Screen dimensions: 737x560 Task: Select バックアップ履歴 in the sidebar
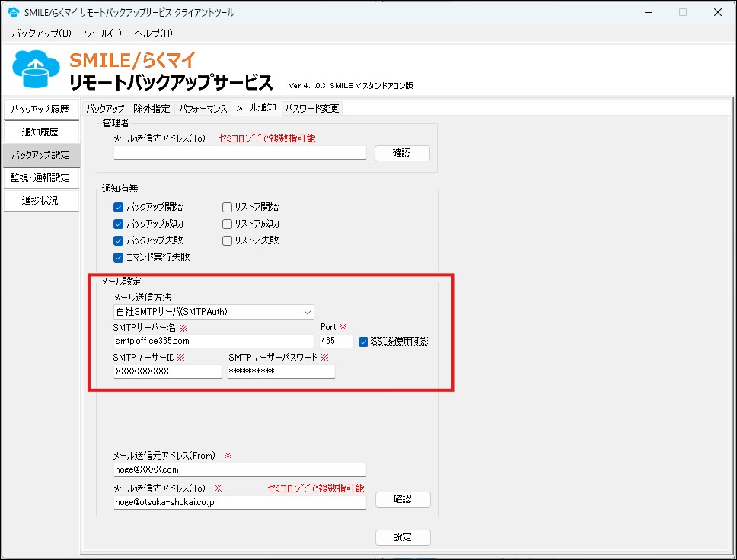(41, 109)
